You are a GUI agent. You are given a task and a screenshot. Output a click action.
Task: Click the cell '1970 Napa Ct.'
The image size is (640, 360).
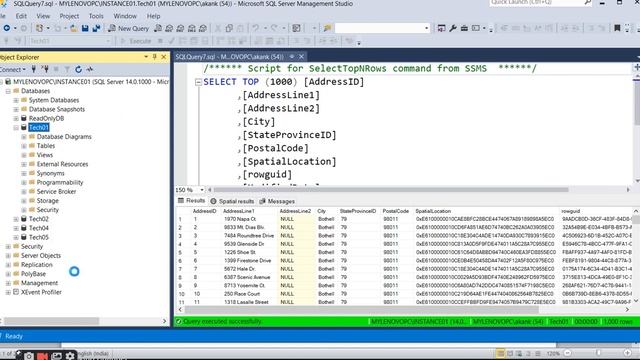pyautogui.click(x=240, y=219)
